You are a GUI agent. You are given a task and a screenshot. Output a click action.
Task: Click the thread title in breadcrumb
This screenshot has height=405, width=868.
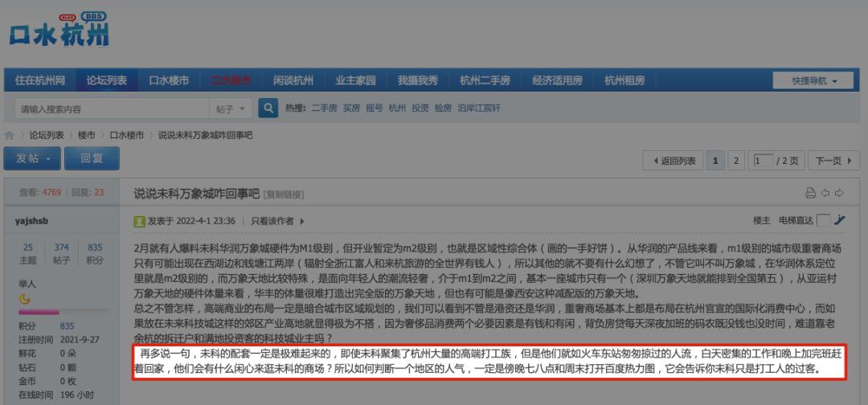click(x=206, y=136)
